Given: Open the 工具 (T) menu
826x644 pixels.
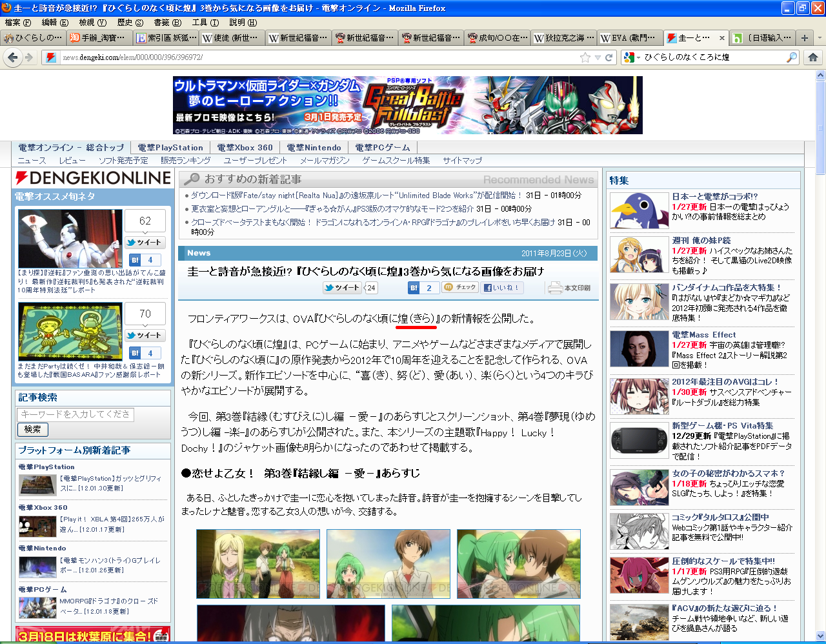Looking at the screenshot, I should point(205,23).
